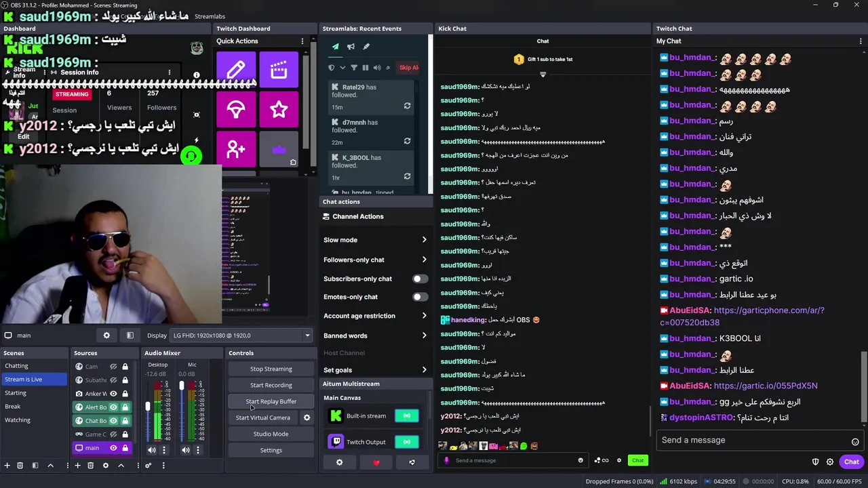The height and width of the screenshot is (488, 868).
Task: Open Twitch chat settings gear icon
Action: click(x=830, y=462)
